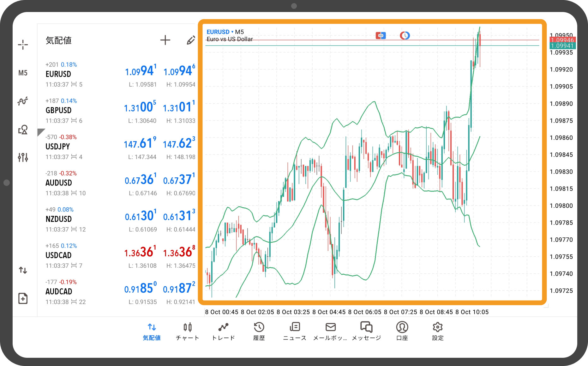The width and height of the screenshot is (588, 366).
Task: Switch to the 気配値 tab
Action: pos(152,332)
